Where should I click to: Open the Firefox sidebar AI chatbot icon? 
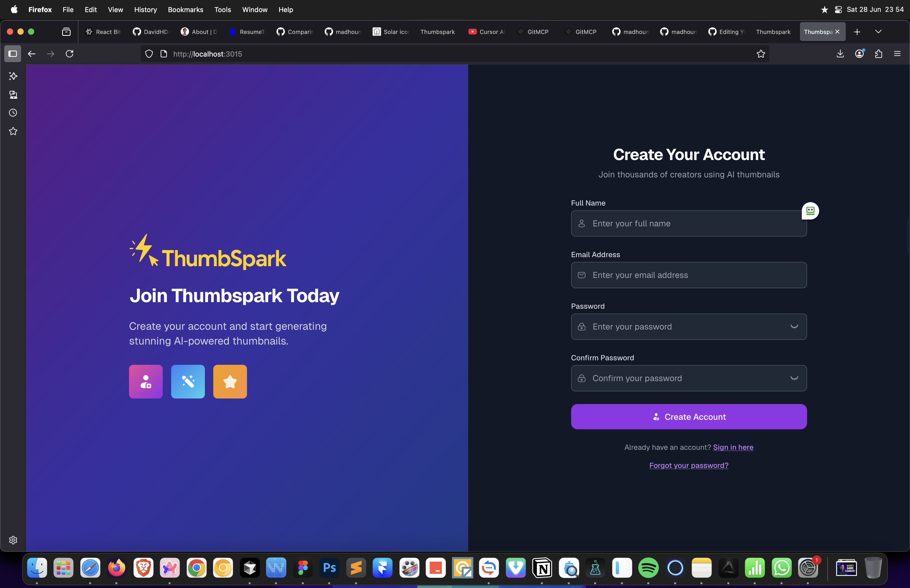13,76
